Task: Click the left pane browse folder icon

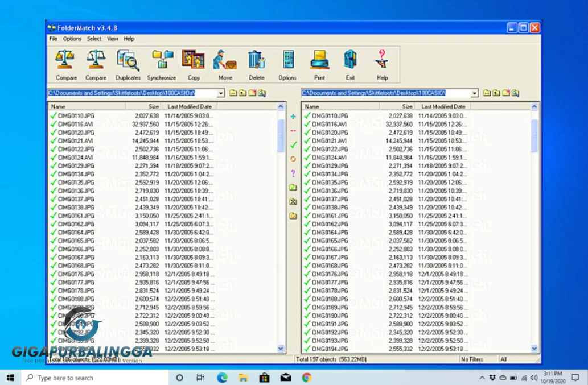Action: [x=233, y=93]
